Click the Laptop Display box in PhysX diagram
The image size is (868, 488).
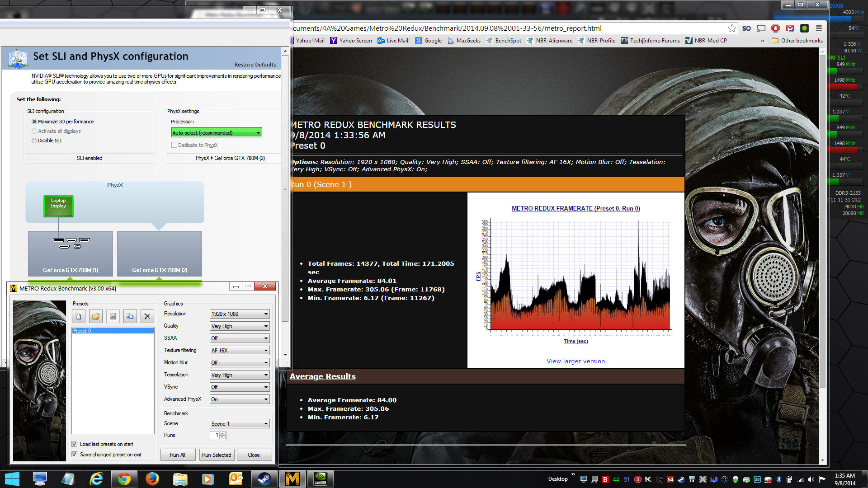[58, 206]
